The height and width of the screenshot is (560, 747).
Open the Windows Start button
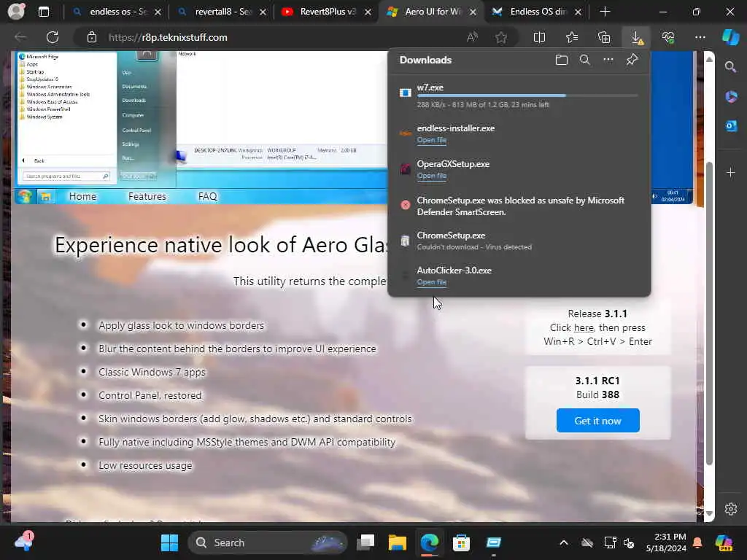tap(169, 542)
